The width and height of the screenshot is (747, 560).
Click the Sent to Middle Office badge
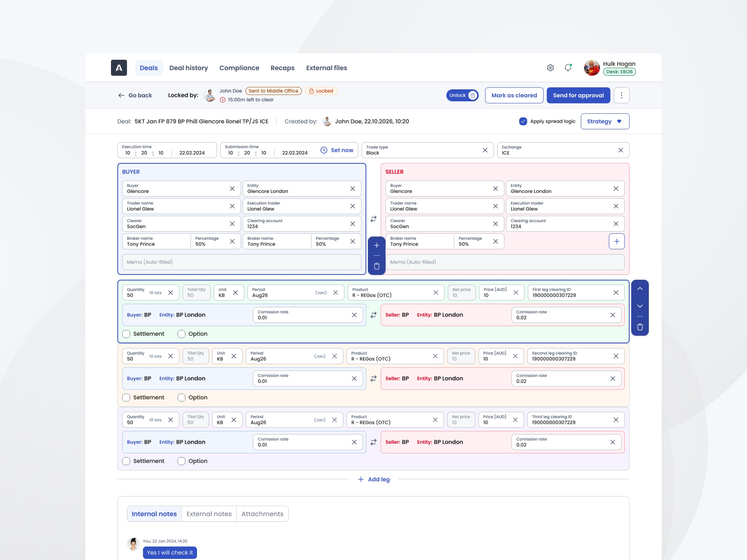pyautogui.click(x=273, y=91)
